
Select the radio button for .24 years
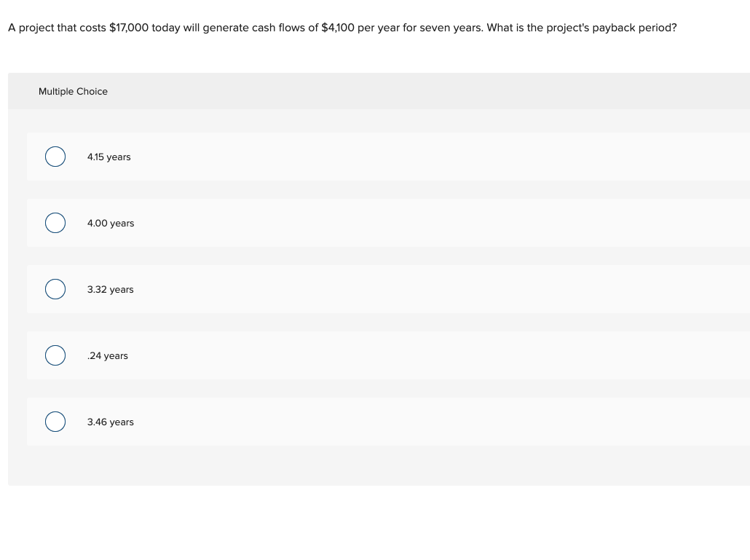(x=55, y=355)
